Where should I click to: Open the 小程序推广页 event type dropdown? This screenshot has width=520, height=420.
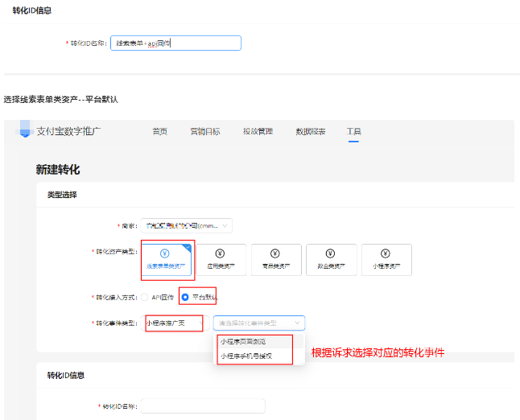(x=175, y=323)
